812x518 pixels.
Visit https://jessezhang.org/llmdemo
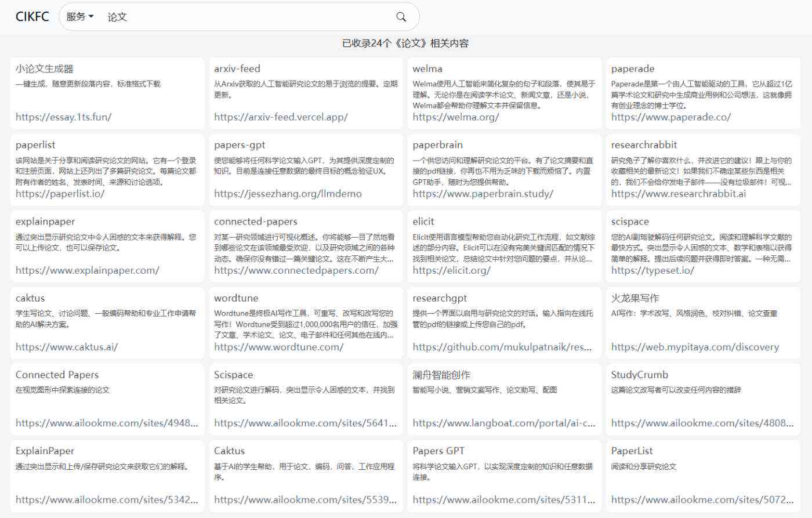[288, 194]
